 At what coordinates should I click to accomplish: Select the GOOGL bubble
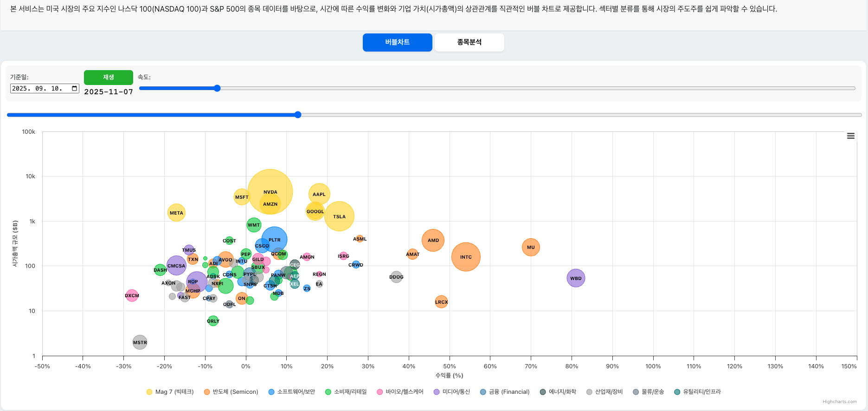[x=315, y=211]
